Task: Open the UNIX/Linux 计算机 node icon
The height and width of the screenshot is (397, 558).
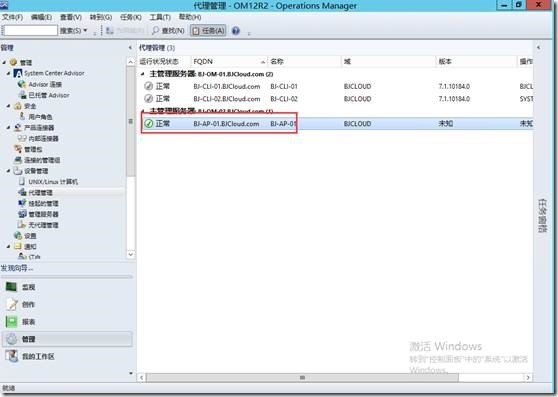Action: click(x=22, y=181)
